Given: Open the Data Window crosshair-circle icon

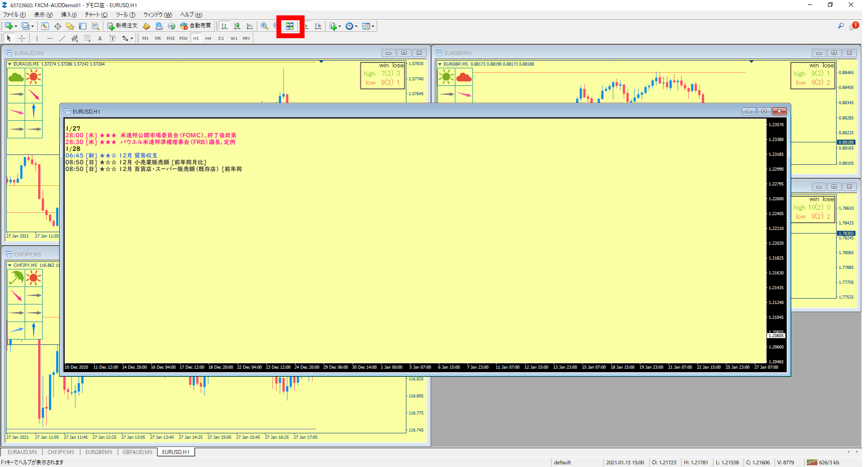Looking at the screenshot, I should [x=58, y=26].
